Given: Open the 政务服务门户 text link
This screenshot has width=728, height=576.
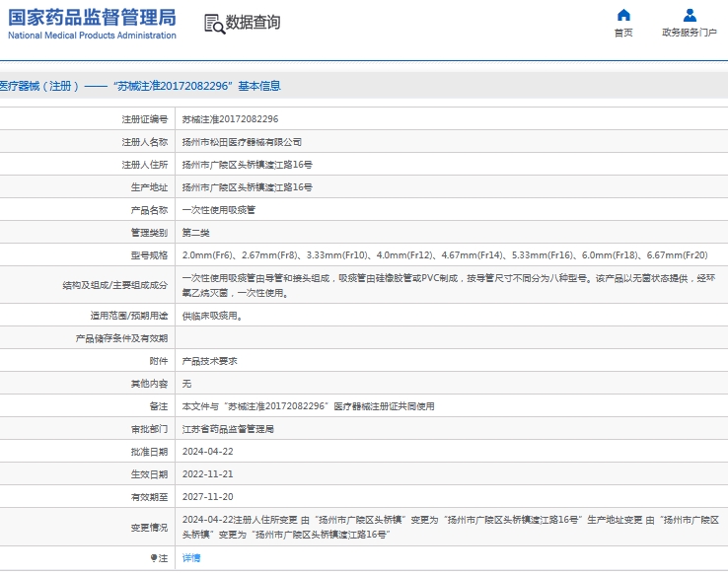Looking at the screenshot, I should tap(690, 33).
